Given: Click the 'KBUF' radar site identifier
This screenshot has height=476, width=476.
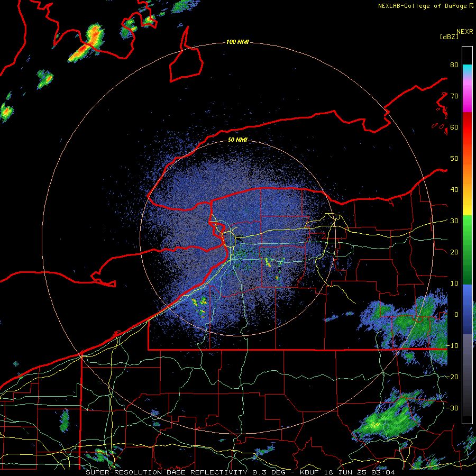Looking at the screenshot, I should pyautogui.click(x=310, y=472).
